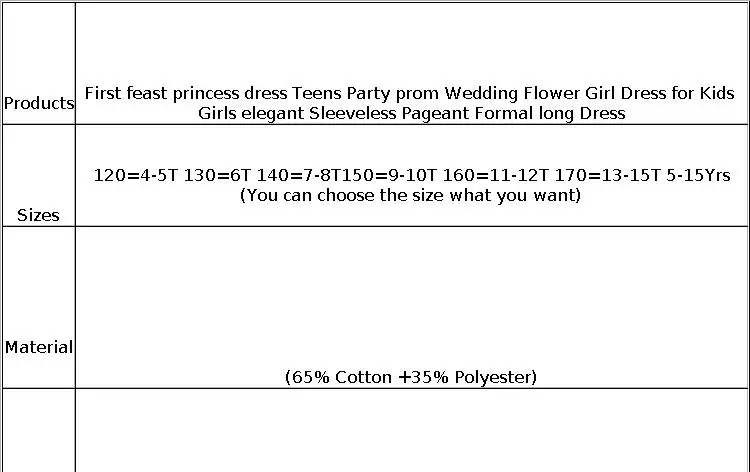Select the 130=6T size entry

pos(218,175)
